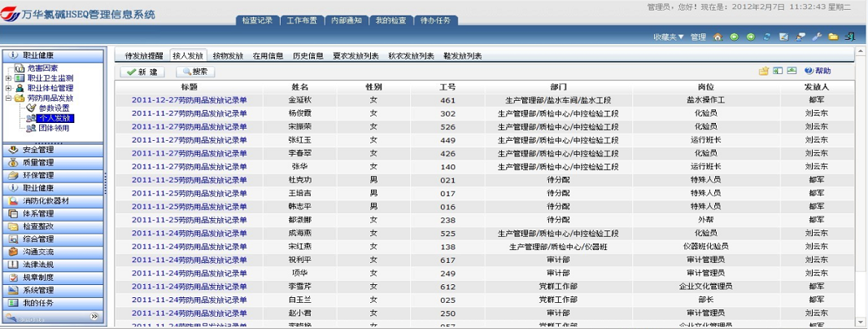Viewport: 868px width, 329px height.
Task: Switch to 我的检查 top tab
Action: [x=390, y=20]
